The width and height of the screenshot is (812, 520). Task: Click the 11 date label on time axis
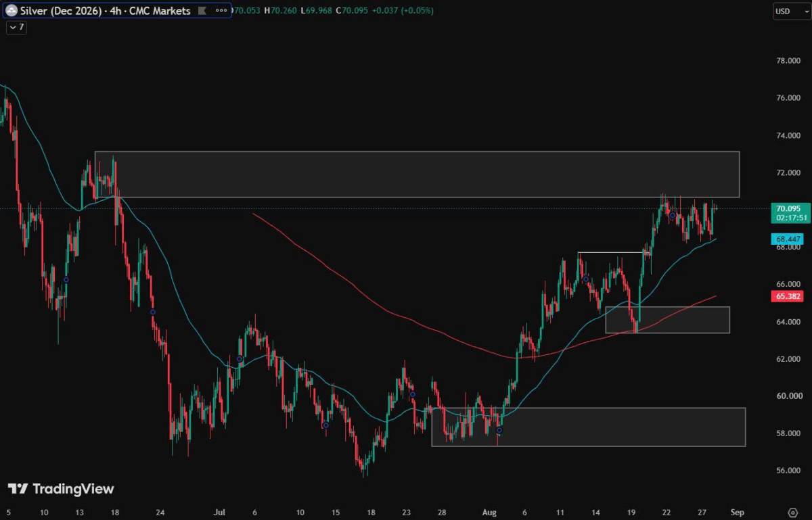560,513
